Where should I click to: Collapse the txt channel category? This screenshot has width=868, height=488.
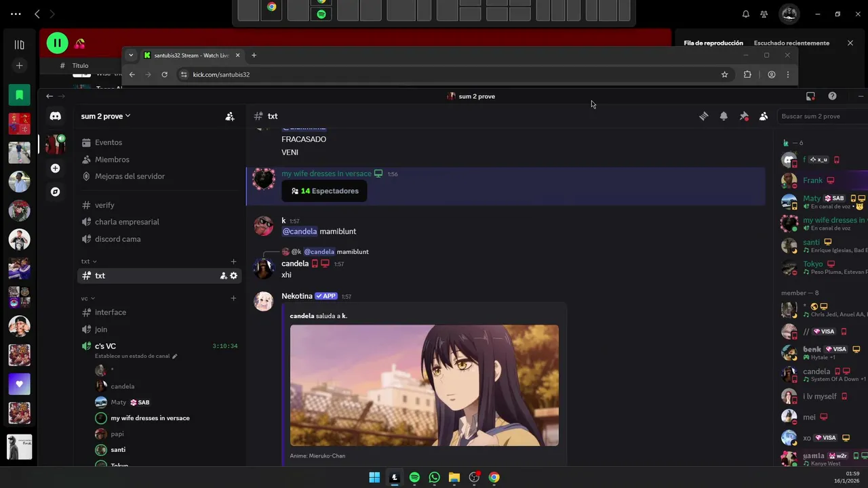click(x=89, y=261)
